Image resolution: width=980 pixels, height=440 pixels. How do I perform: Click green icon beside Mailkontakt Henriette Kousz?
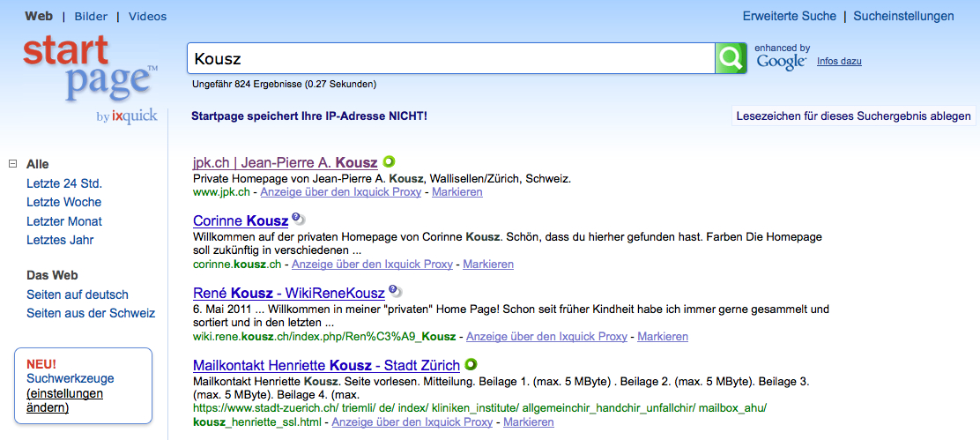pos(471,363)
